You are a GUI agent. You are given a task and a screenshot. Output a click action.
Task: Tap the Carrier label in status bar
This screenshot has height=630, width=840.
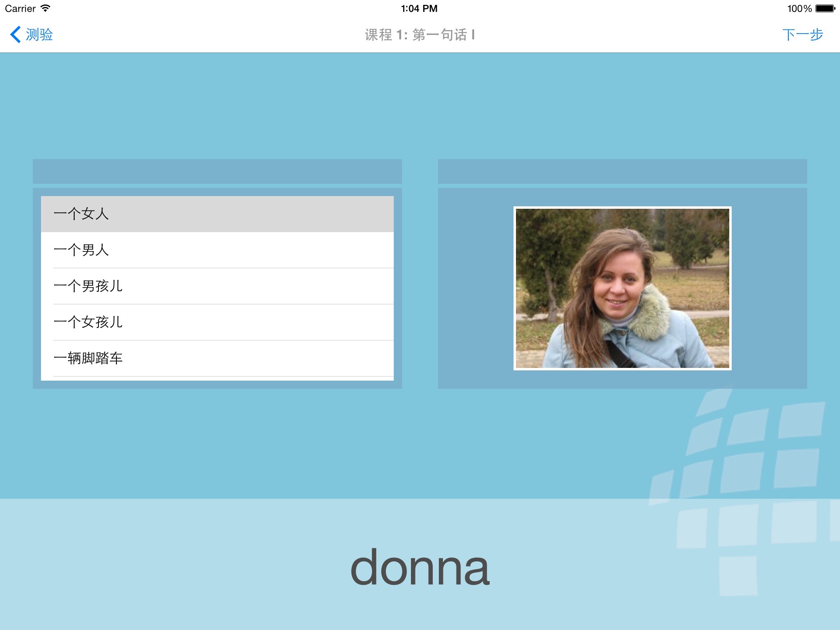click(20, 8)
